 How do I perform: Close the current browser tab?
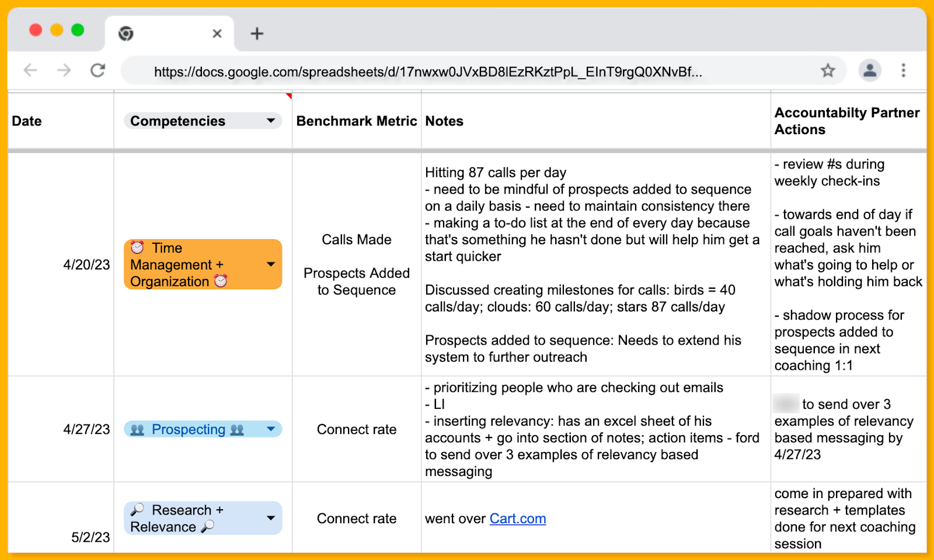217,34
